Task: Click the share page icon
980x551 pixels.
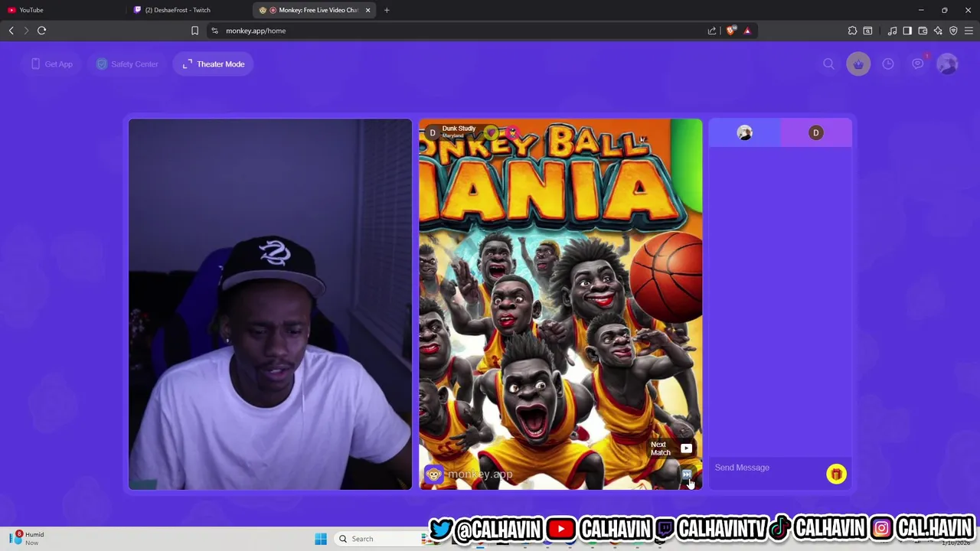Action: tap(712, 31)
